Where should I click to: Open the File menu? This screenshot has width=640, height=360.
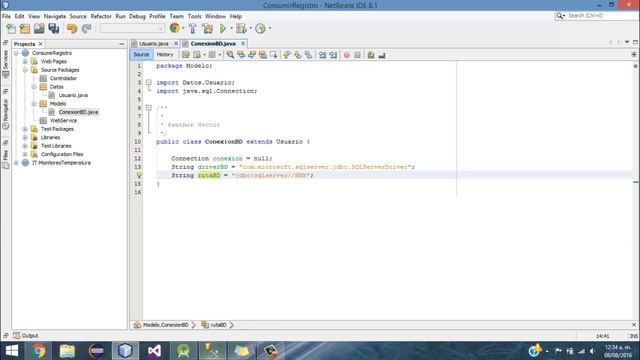tap(7, 16)
